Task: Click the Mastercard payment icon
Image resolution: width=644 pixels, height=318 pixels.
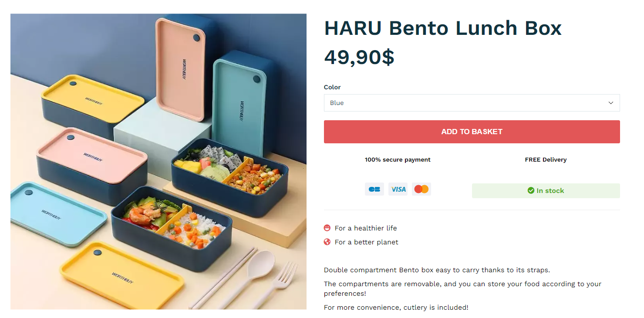Action: [x=421, y=189]
